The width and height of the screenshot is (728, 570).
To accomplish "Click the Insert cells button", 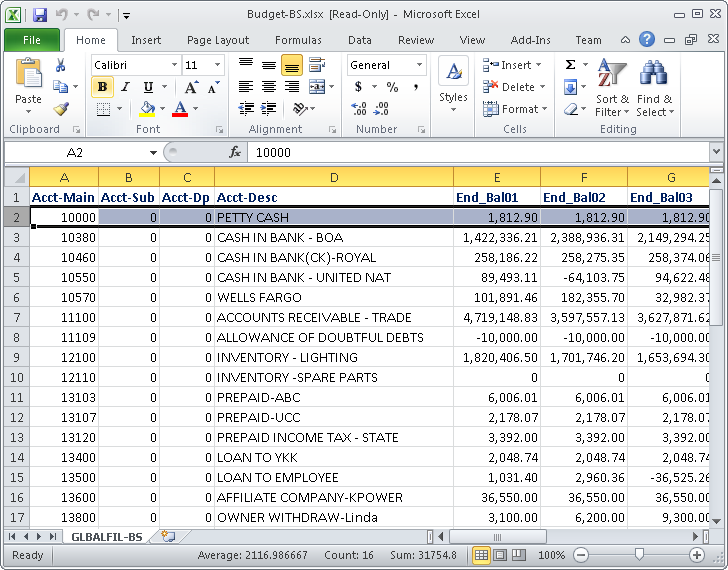I will point(512,65).
